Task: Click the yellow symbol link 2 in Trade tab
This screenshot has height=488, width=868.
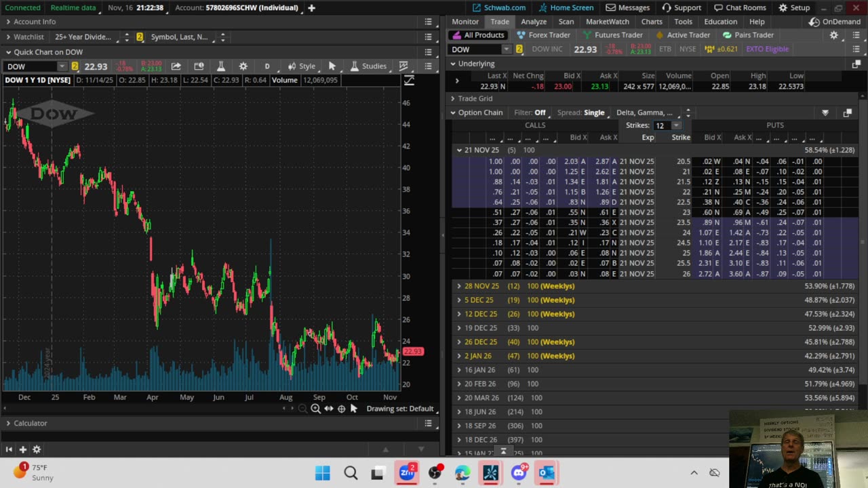Action: (x=519, y=49)
